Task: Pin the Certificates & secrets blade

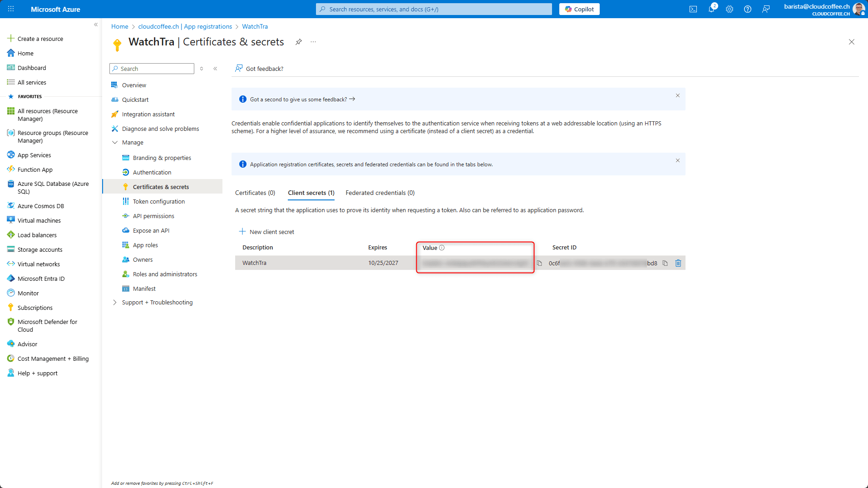Action: coord(299,42)
